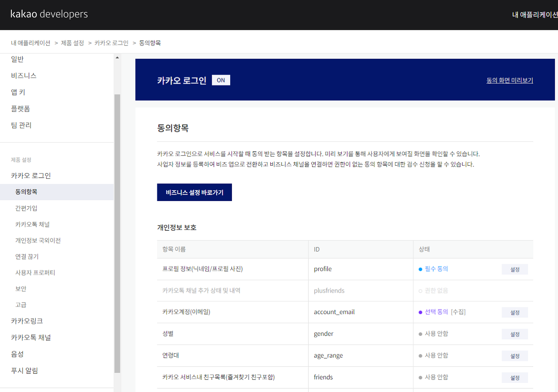Select 개인정보 국외이전 in sidebar

click(x=38, y=240)
